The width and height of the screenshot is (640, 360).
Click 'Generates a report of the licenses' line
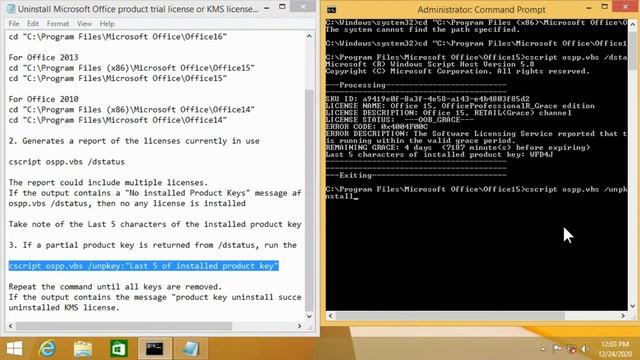coord(134,141)
